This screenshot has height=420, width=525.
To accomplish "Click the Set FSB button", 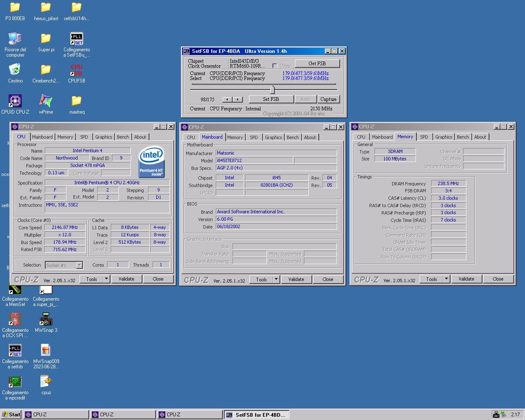I will [271, 99].
